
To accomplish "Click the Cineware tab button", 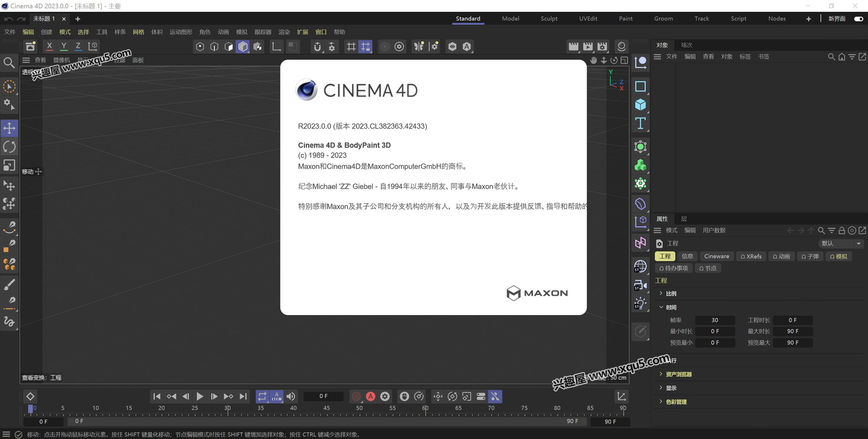I will coord(716,256).
